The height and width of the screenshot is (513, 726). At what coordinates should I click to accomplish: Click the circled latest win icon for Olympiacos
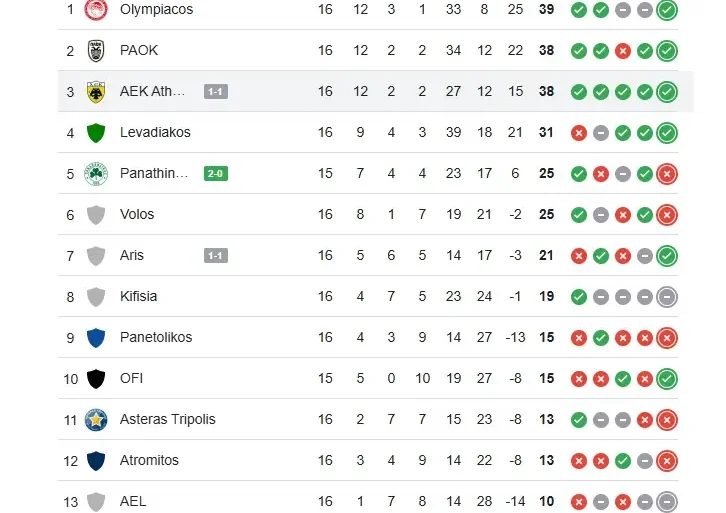coord(667,10)
